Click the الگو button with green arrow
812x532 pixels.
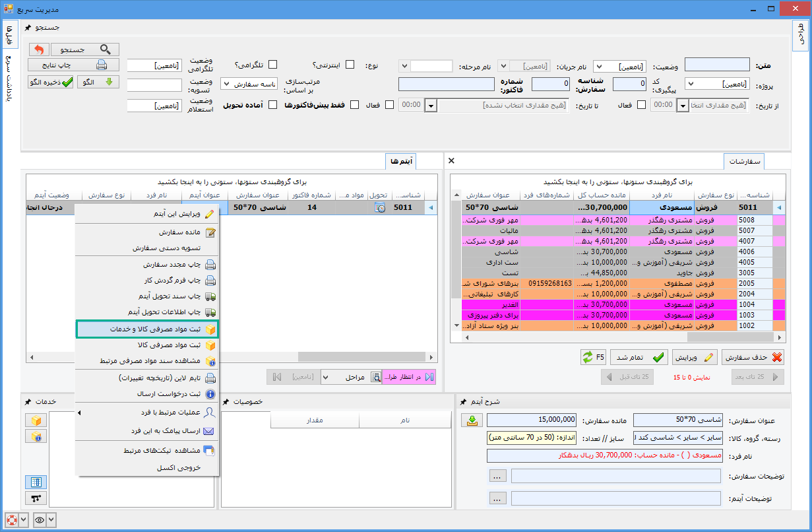click(98, 83)
